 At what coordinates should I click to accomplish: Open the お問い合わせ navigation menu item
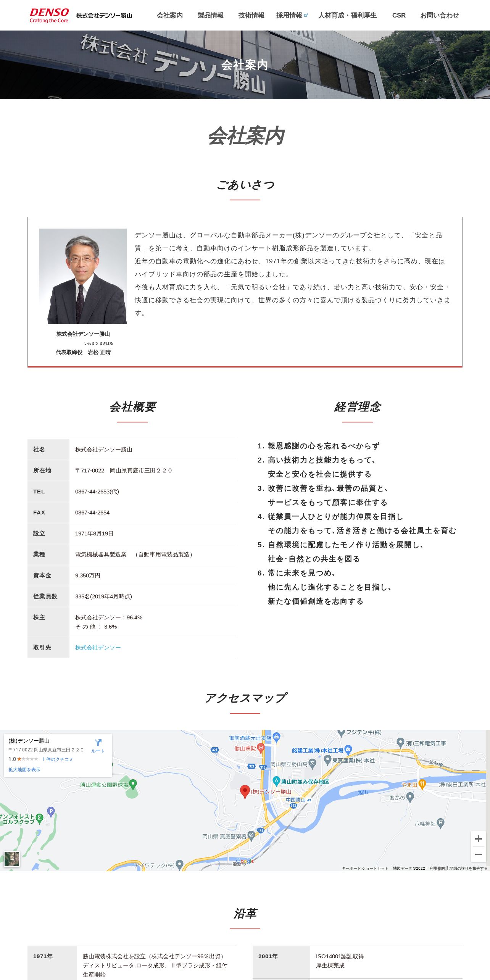coord(440,15)
